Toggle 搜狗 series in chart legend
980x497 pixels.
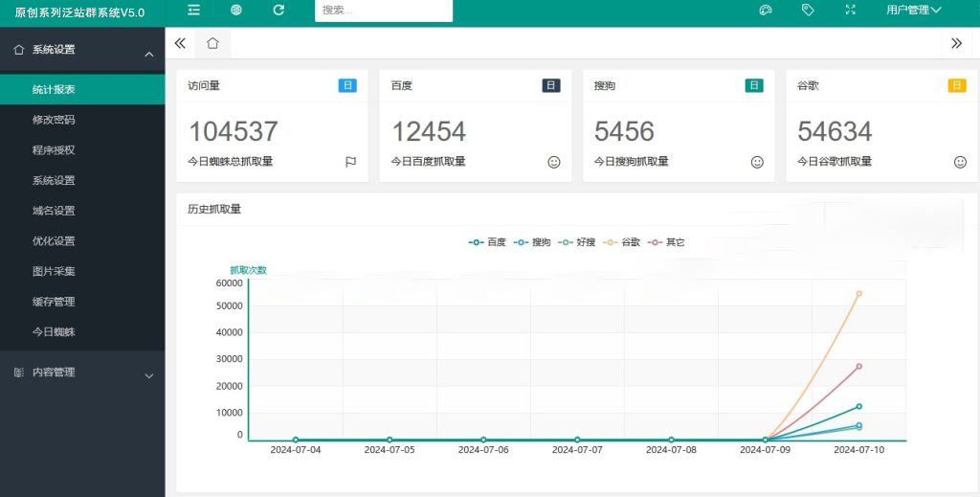coord(531,242)
